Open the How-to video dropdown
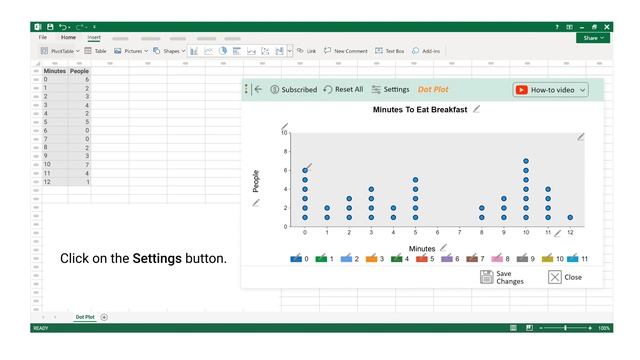The image size is (640, 360). click(x=551, y=90)
